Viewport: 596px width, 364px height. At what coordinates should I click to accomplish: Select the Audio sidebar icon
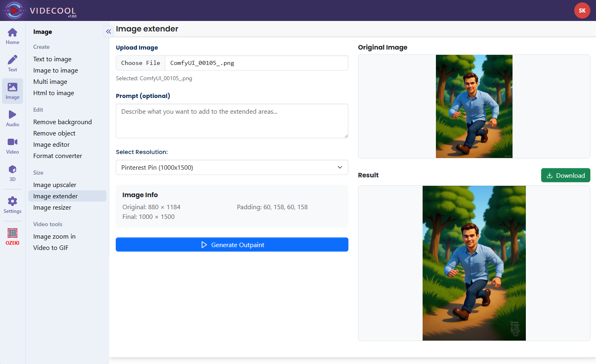[13, 118]
